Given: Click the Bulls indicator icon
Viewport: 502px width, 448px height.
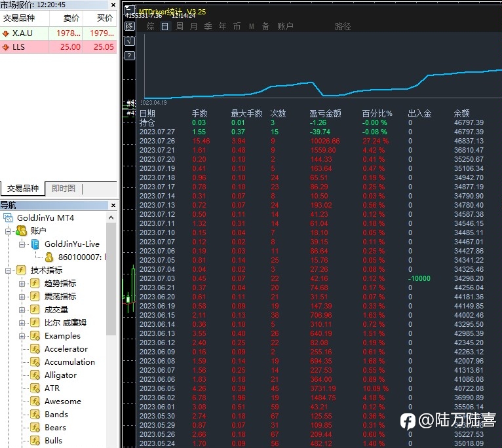Looking at the screenshot, I should (x=35, y=441).
